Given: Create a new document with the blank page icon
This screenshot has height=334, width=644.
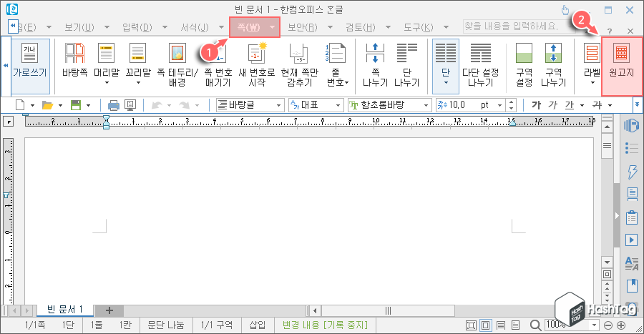Looking at the screenshot, I should [20, 105].
